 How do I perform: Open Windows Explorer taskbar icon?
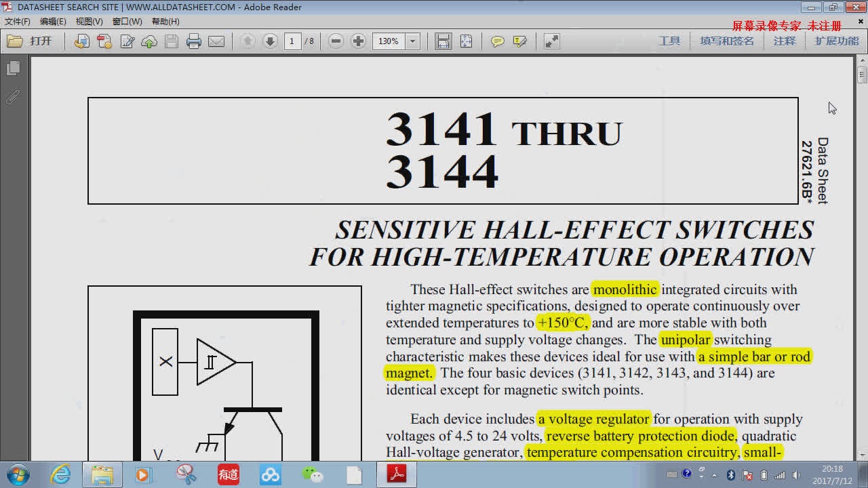(x=102, y=474)
